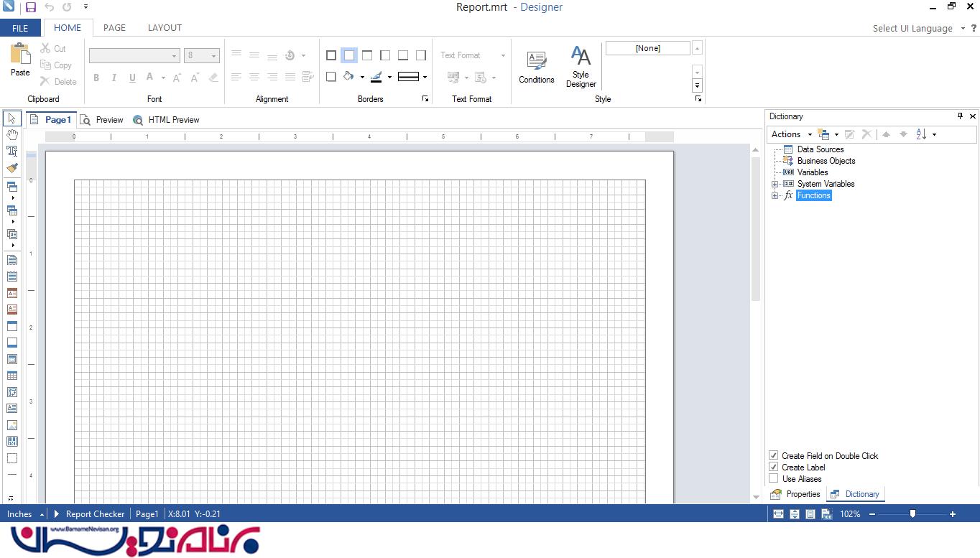
Task: Click the zoom slider handle
Action: click(912, 514)
